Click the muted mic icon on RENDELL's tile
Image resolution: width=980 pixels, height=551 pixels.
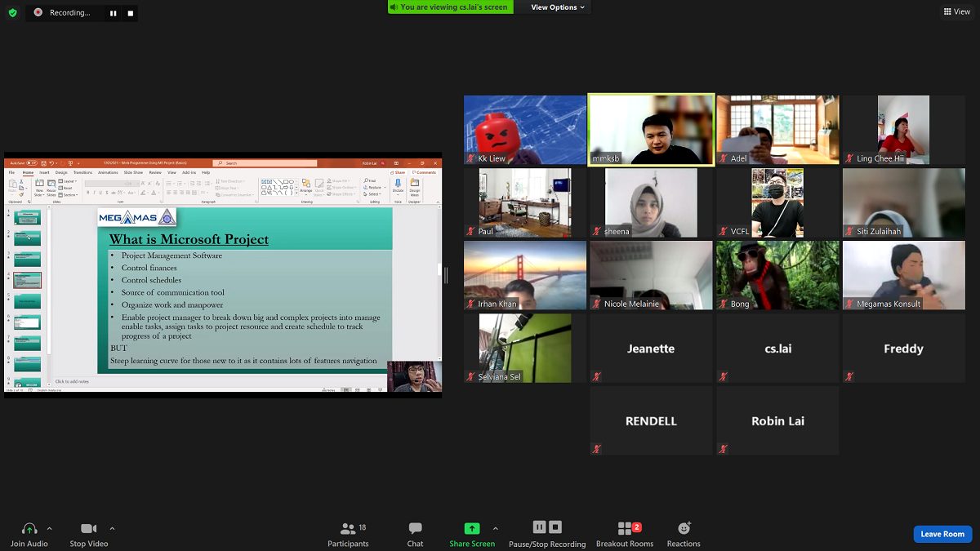pos(597,449)
